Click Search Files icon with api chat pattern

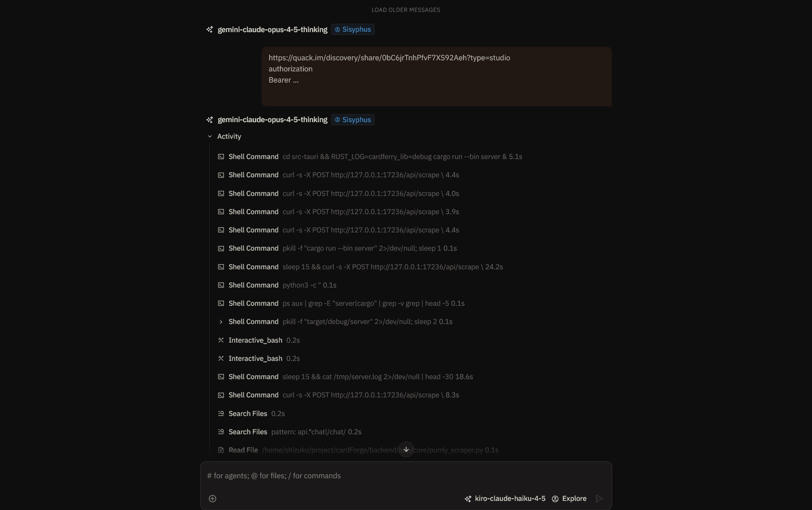221,432
